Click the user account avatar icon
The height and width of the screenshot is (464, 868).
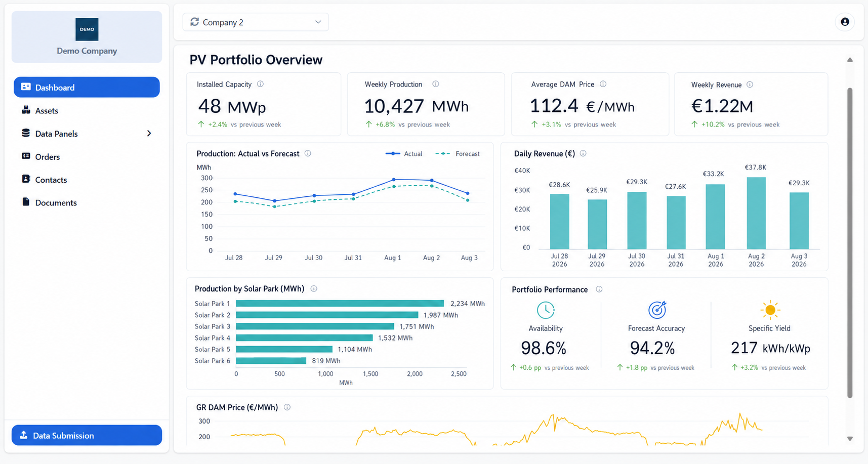tap(845, 22)
